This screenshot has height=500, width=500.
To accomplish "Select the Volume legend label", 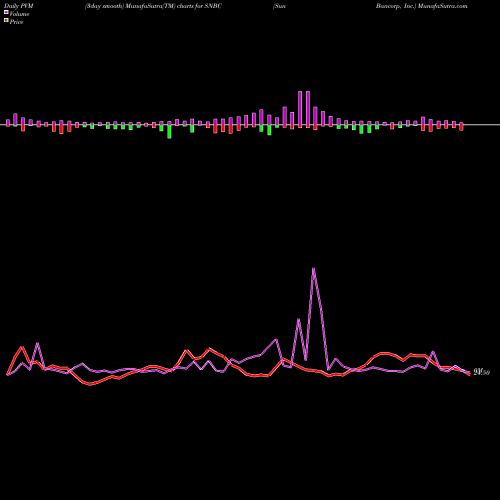I will click(19, 14).
